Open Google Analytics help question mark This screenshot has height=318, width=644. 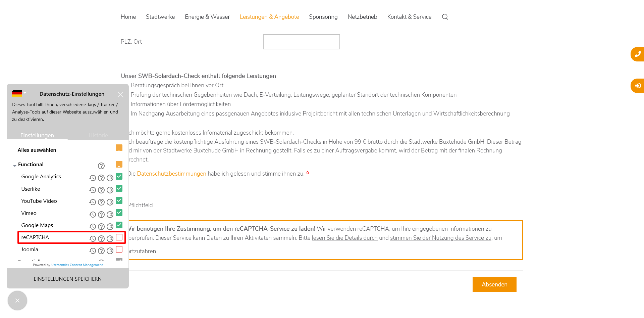click(101, 178)
